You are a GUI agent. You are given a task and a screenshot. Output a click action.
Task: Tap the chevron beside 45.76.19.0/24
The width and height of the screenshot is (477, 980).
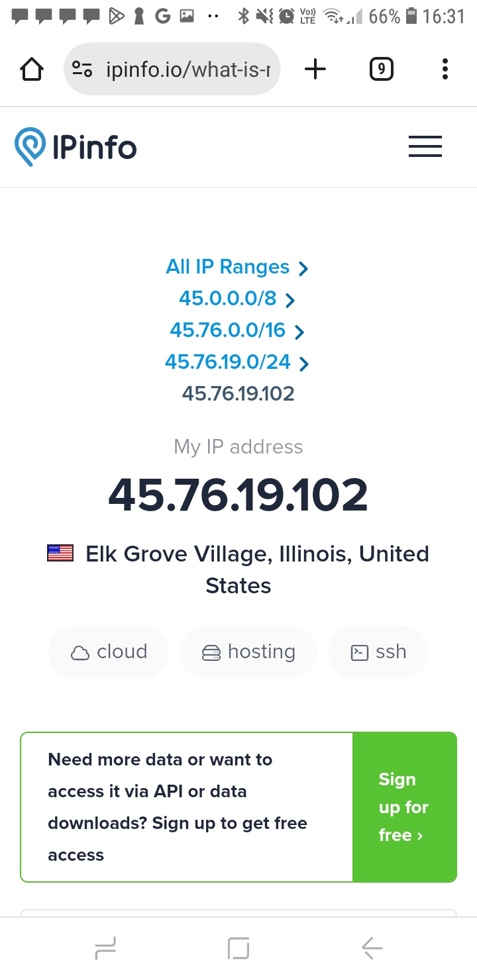coord(304,363)
